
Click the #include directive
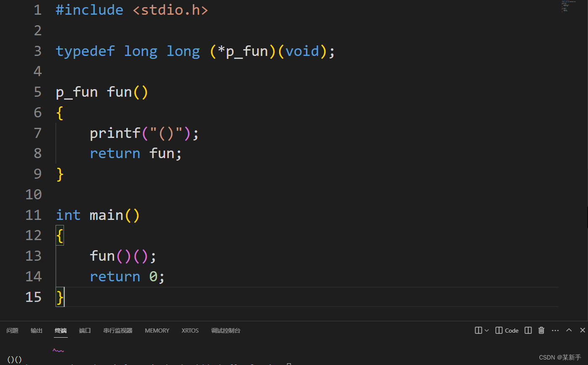click(x=90, y=10)
